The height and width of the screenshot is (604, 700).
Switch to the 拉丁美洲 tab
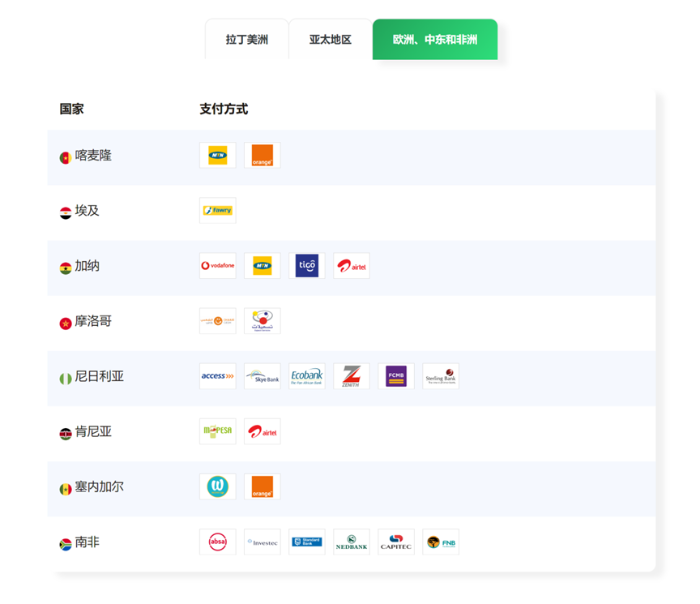coord(247,39)
